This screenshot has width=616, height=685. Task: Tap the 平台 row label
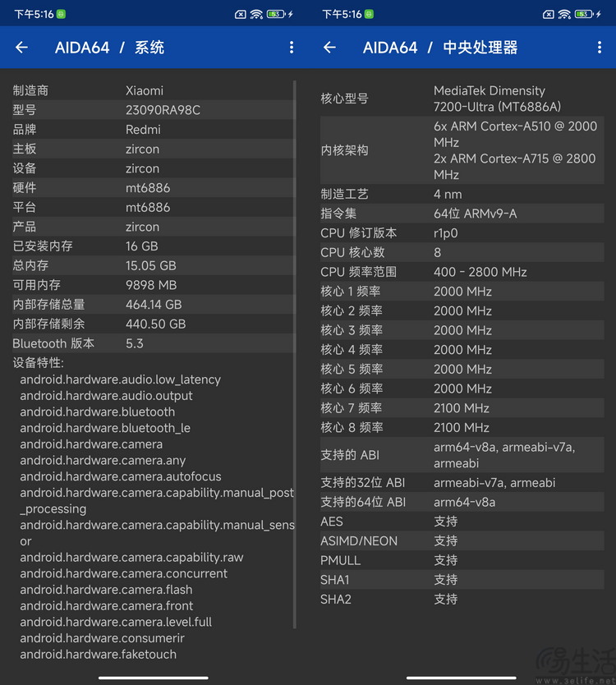25,207
